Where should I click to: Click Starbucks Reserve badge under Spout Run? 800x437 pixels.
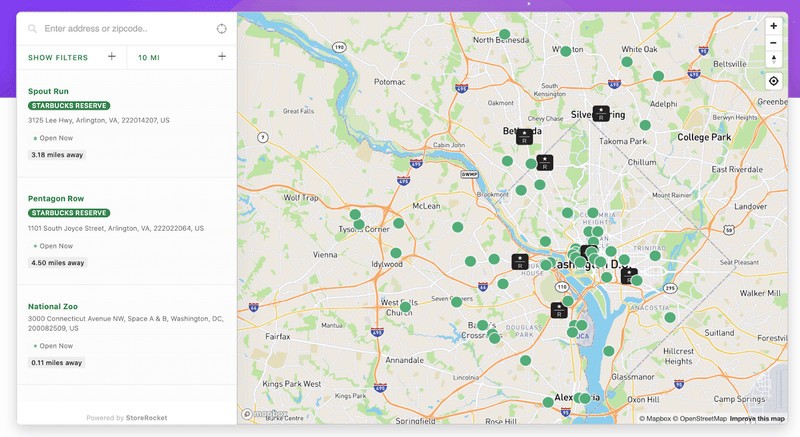[69, 106]
